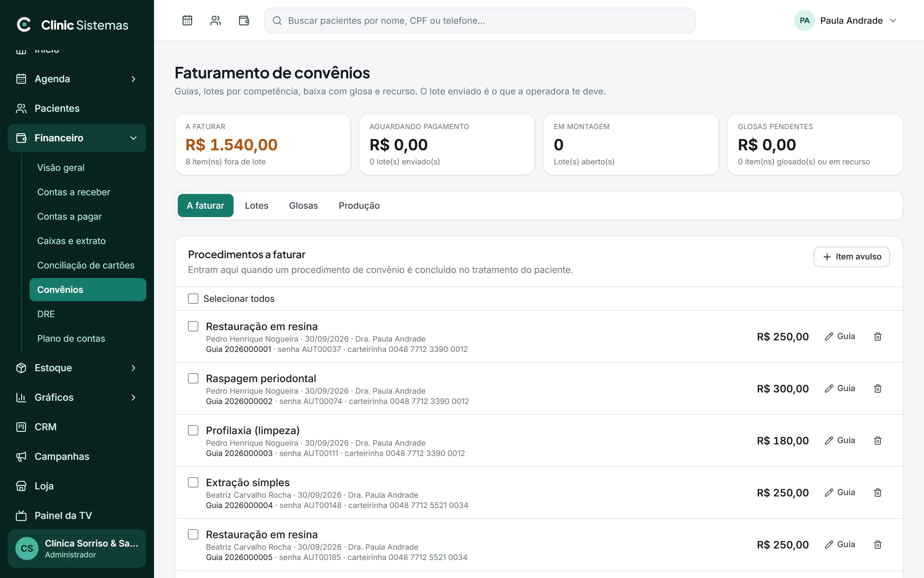Check the Guia 2026000001 Restauração em resina row
The height and width of the screenshot is (578, 924).
193,326
